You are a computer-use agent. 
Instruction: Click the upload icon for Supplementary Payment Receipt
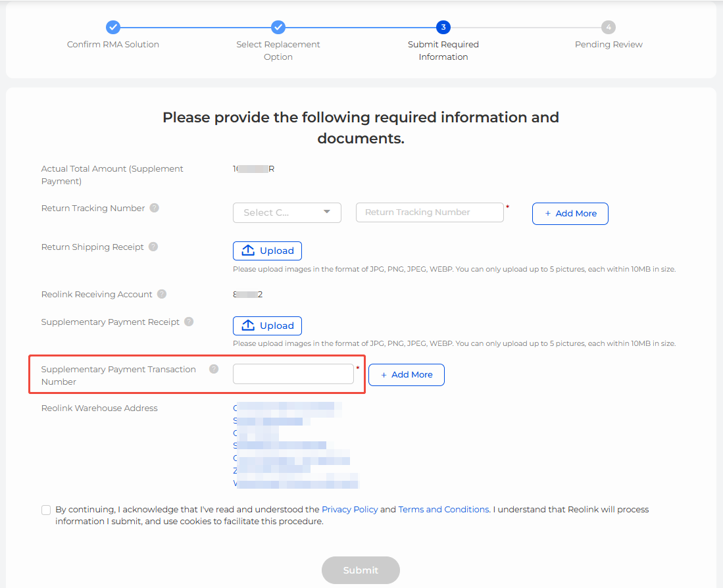247,326
